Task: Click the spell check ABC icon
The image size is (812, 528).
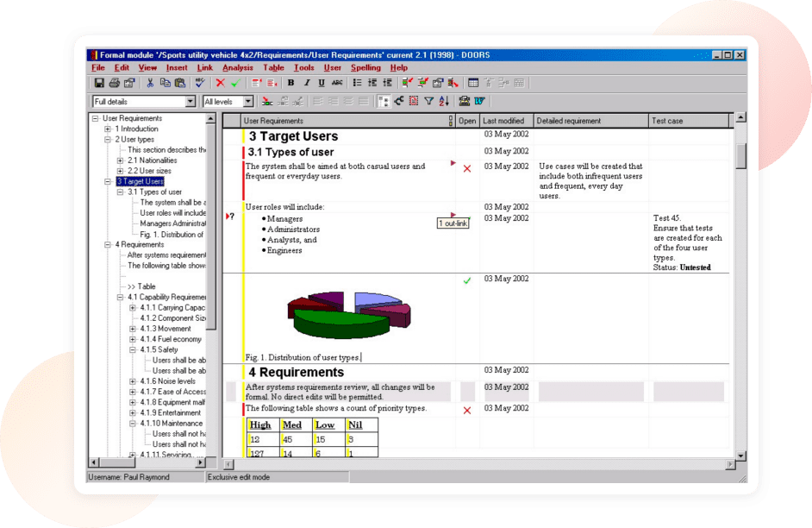Action: pyautogui.click(x=200, y=83)
